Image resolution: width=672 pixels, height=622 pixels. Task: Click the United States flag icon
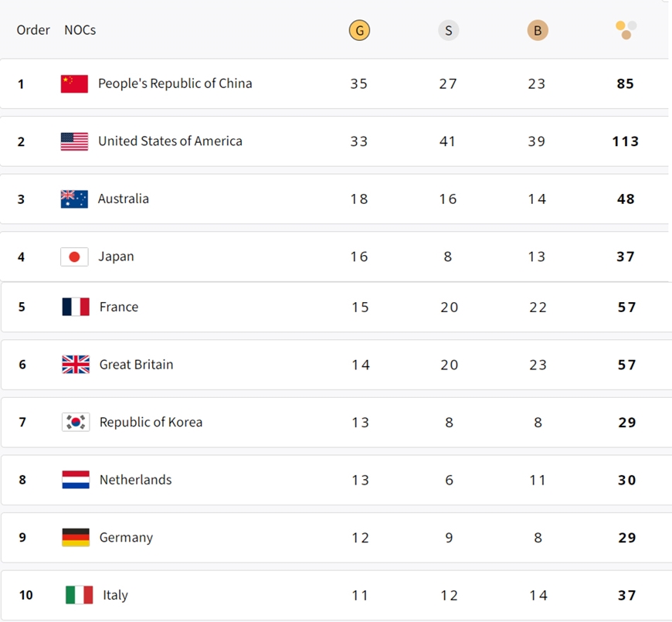74,141
